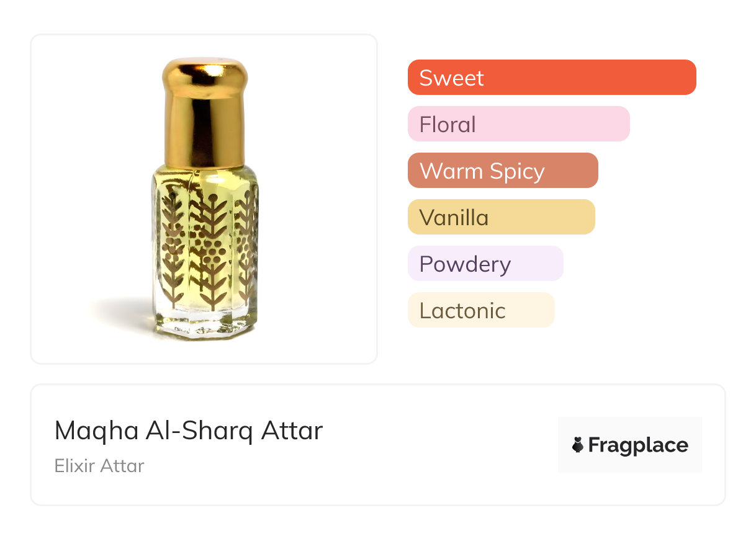Click the left leaf motif on bottle

tap(173, 248)
